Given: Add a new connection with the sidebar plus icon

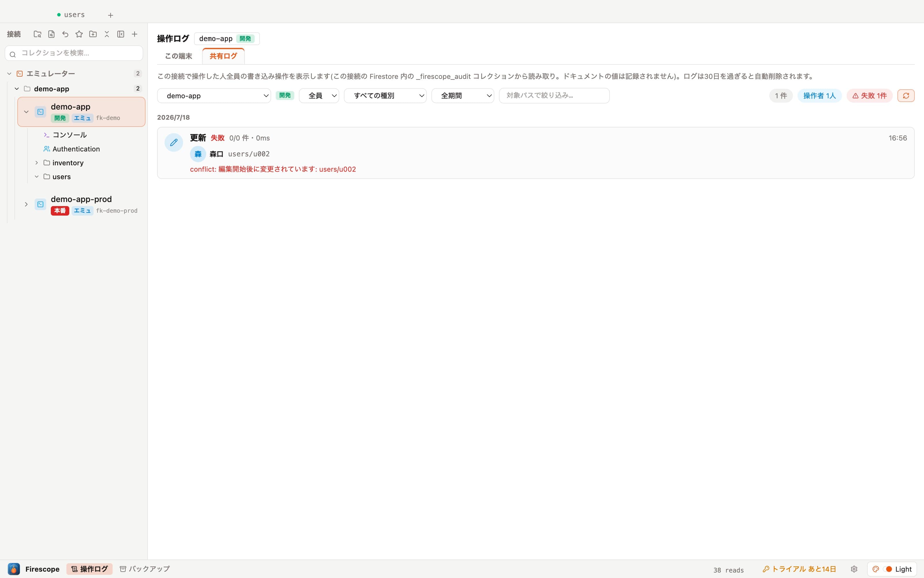Looking at the screenshot, I should click(x=134, y=34).
